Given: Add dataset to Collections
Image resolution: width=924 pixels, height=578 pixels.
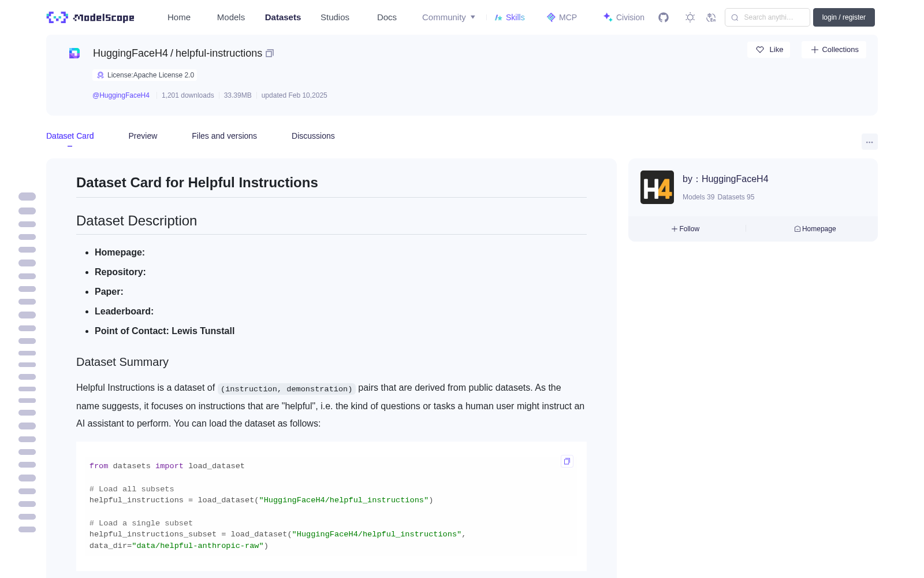Looking at the screenshot, I should pos(834,50).
